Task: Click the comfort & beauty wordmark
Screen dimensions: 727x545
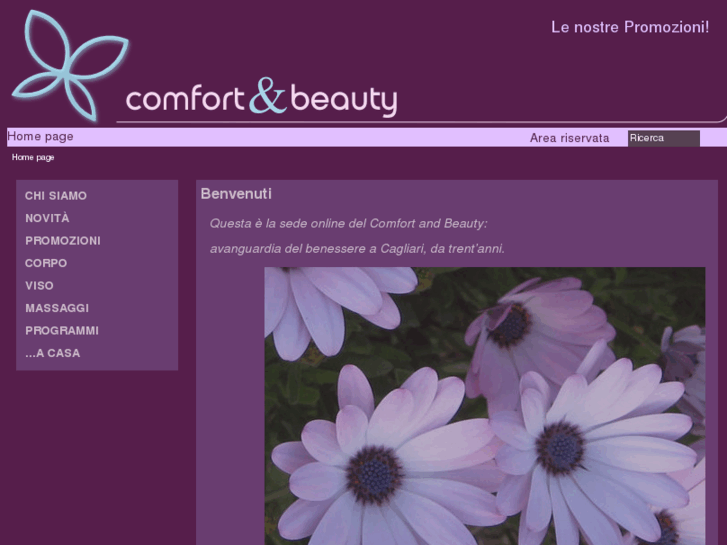Action: (261, 96)
